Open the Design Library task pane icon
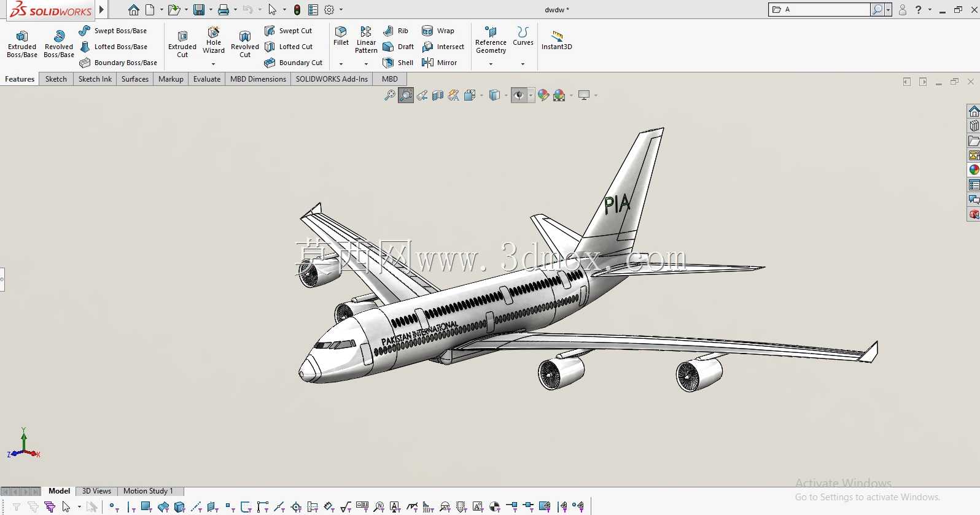980x515 pixels. (x=974, y=126)
